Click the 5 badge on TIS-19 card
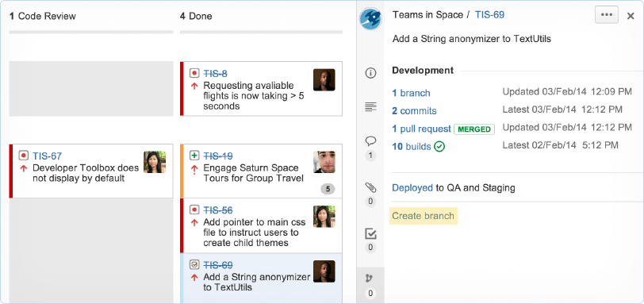Screen dimensions: 644x304 (328, 189)
